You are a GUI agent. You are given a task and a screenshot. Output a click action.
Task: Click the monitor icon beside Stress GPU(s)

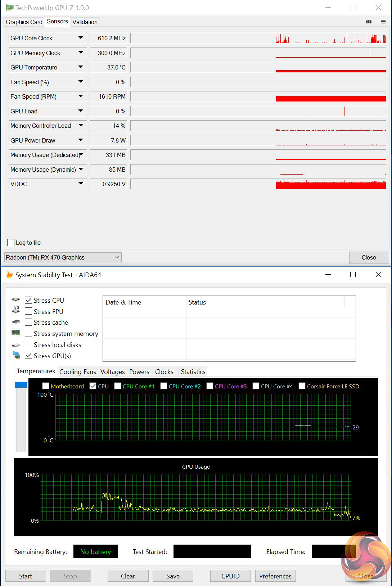click(x=16, y=356)
